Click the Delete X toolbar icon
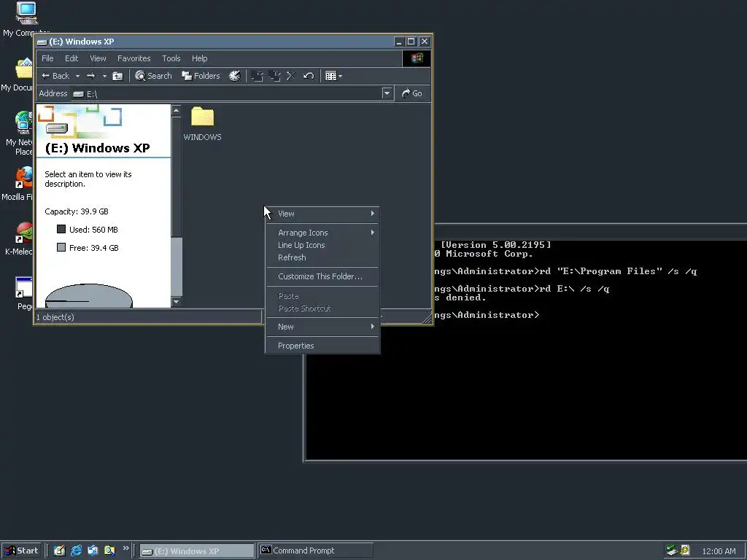This screenshot has height=560, width=747. (291, 76)
